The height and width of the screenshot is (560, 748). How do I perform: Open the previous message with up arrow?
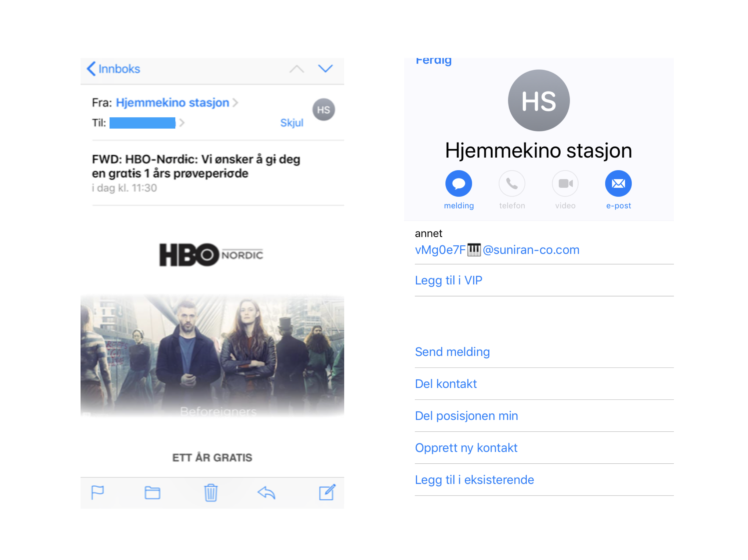point(297,69)
